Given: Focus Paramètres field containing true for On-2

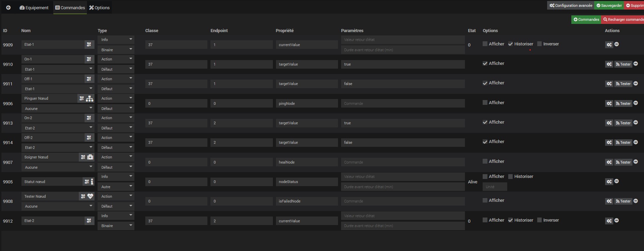Looking at the screenshot, I should (x=403, y=123).
